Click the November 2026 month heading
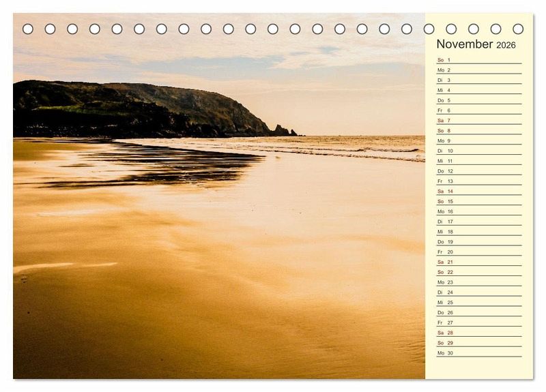 (x=476, y=44)
